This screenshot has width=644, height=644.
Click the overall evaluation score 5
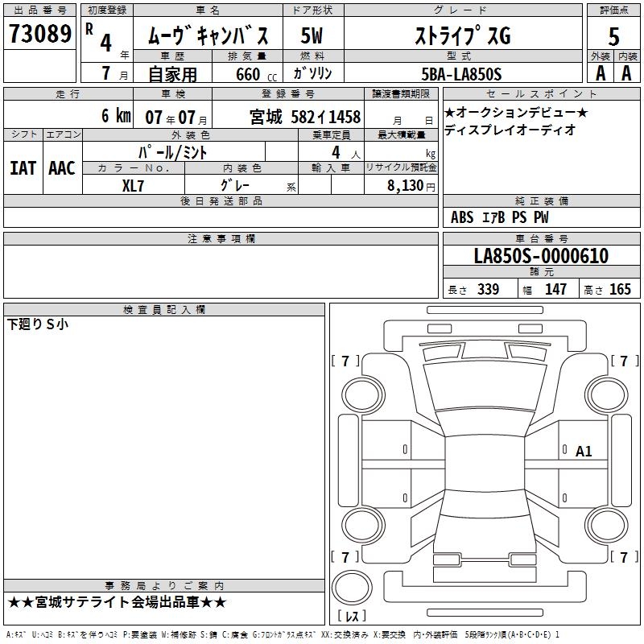(x=613, y=36)
